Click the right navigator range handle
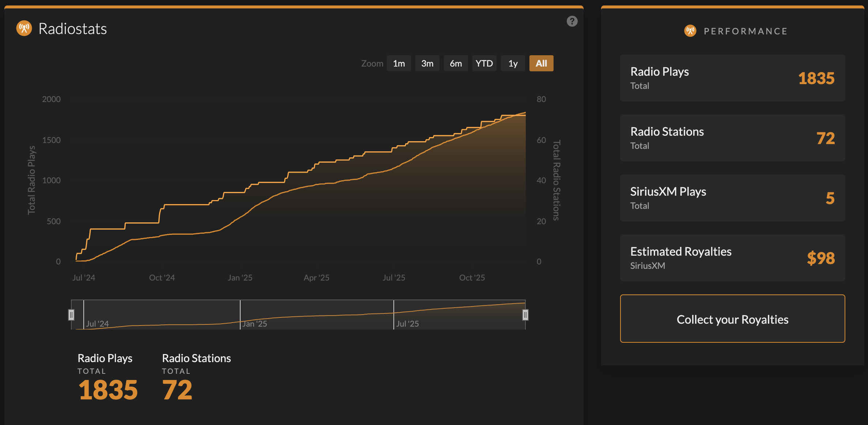 click(x=525, y=315)
